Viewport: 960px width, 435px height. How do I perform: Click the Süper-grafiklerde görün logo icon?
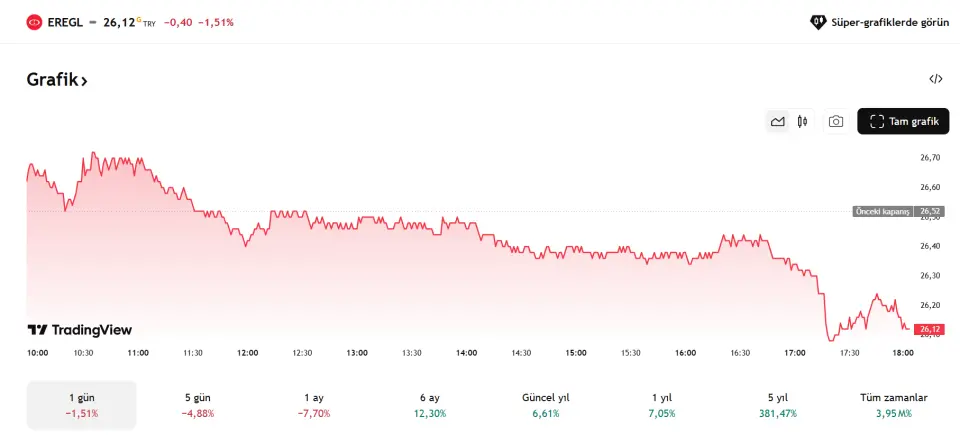tap(817, 21)
